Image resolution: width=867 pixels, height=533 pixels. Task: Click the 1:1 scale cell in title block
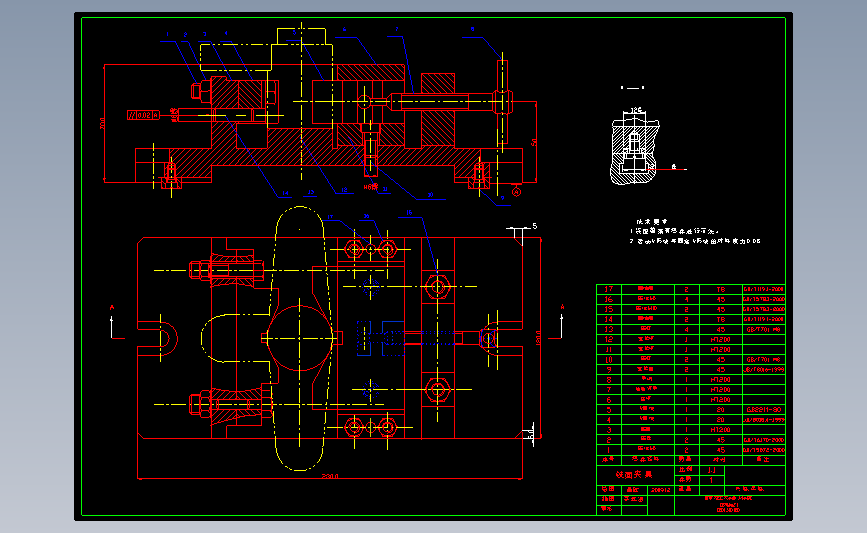click(x=712, y=470)
